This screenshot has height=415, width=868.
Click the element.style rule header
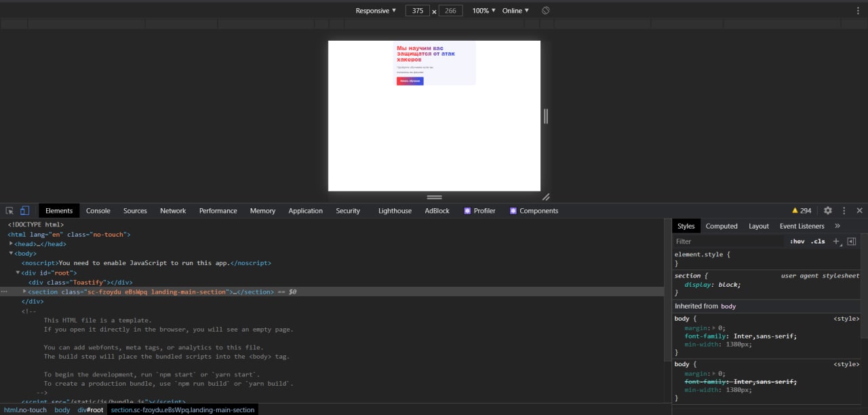[x=703, y=254]
